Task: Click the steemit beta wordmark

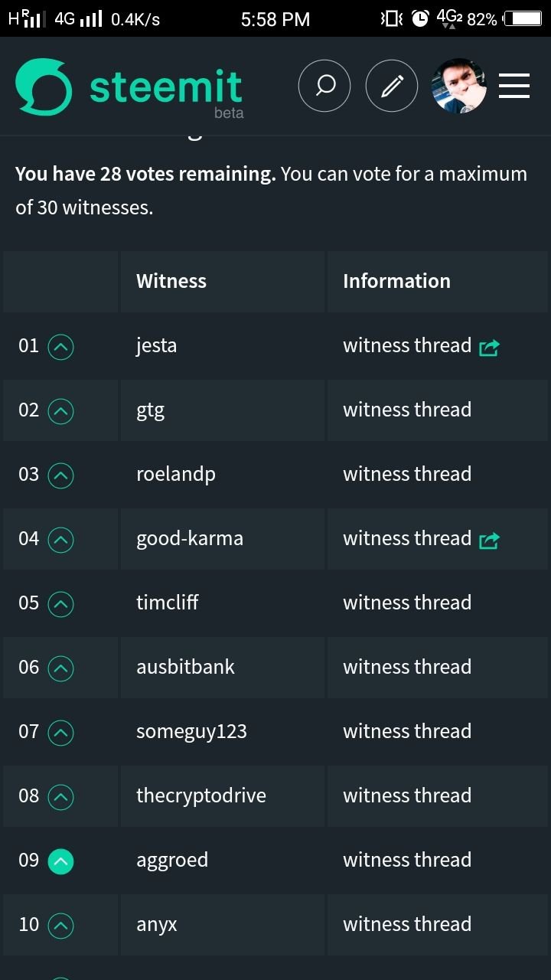Action: click(x=166, y=93)
